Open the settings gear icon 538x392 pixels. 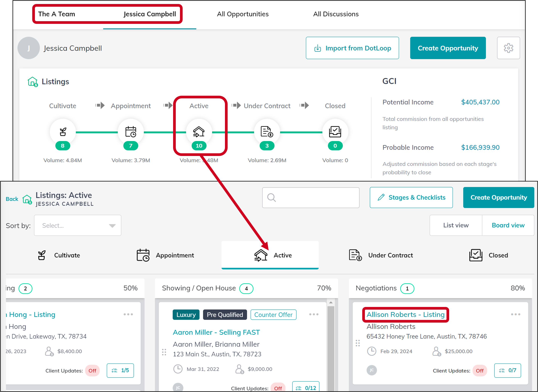point(508,48)
